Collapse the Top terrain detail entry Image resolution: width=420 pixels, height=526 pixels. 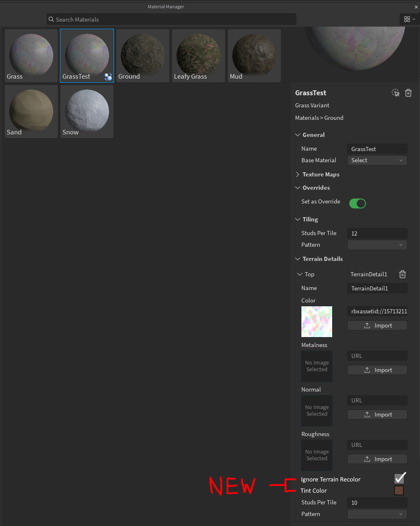pos(300,274)
